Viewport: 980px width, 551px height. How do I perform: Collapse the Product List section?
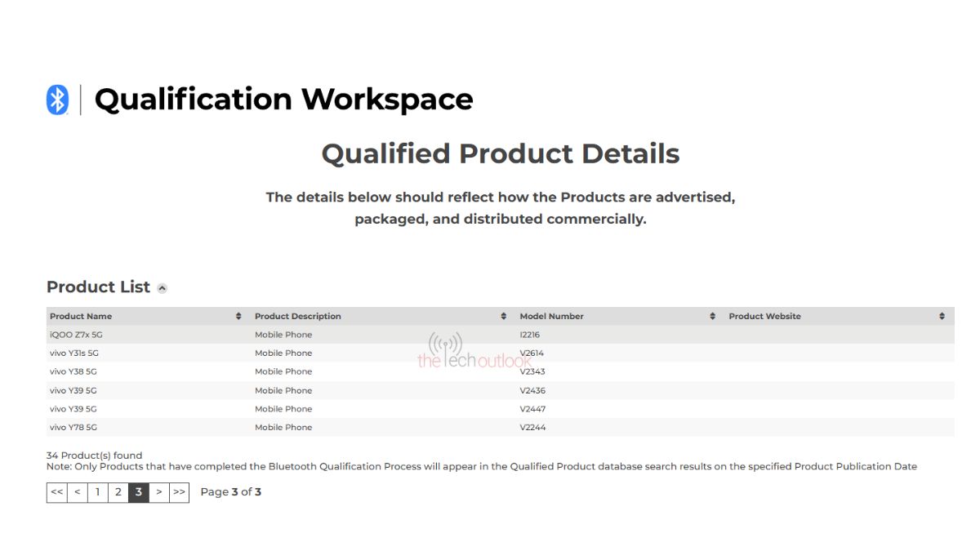click(163, 288)
